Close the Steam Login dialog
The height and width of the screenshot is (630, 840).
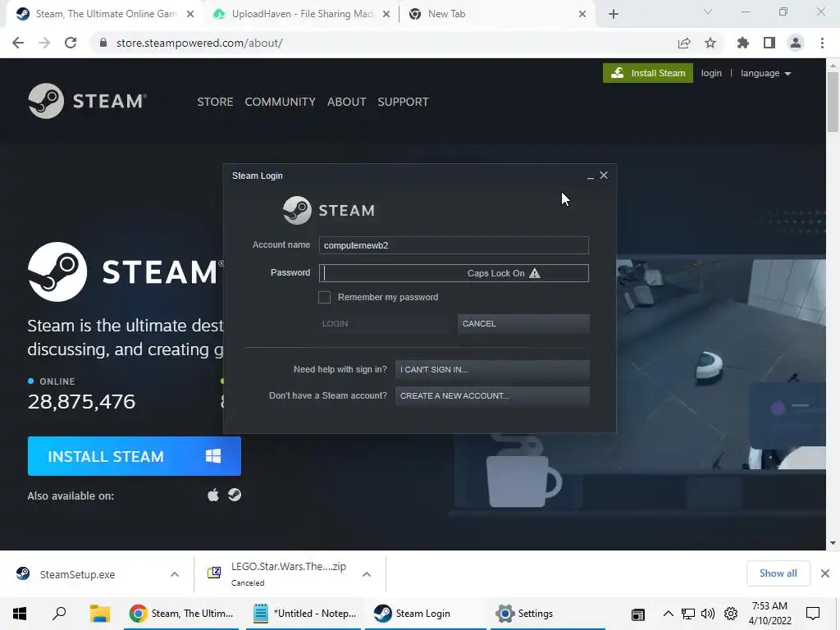pyautogui.click(x=604, y=176)
